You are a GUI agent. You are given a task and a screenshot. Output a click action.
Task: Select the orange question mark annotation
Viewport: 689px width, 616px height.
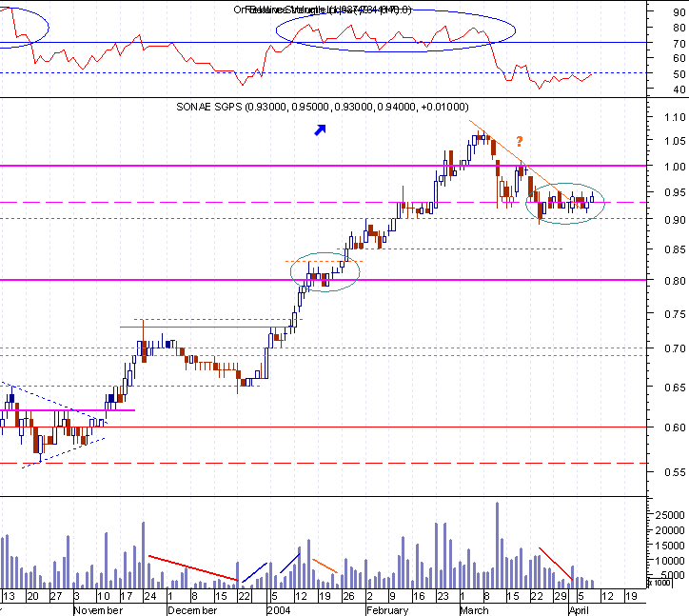[x=520, y=141]
